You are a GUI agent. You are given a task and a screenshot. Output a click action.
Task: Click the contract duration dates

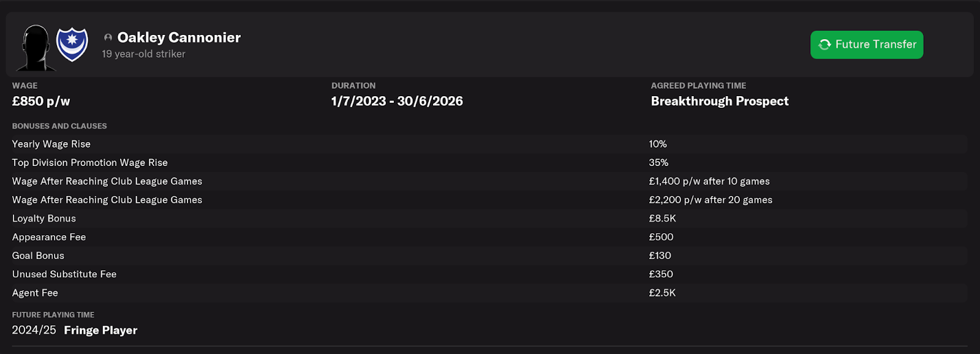tap(397, 101)
